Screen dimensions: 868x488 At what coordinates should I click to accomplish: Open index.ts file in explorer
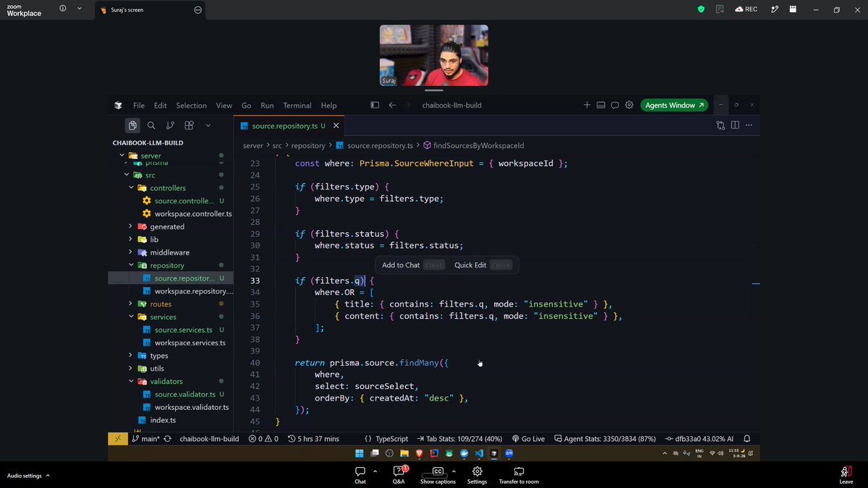pos(163,420)
